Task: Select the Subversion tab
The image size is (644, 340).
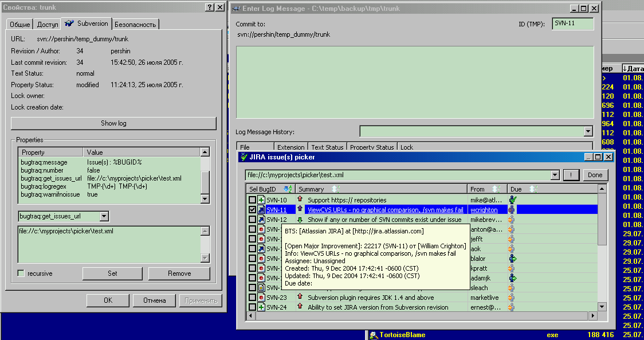Action: (x=87, y=24)
